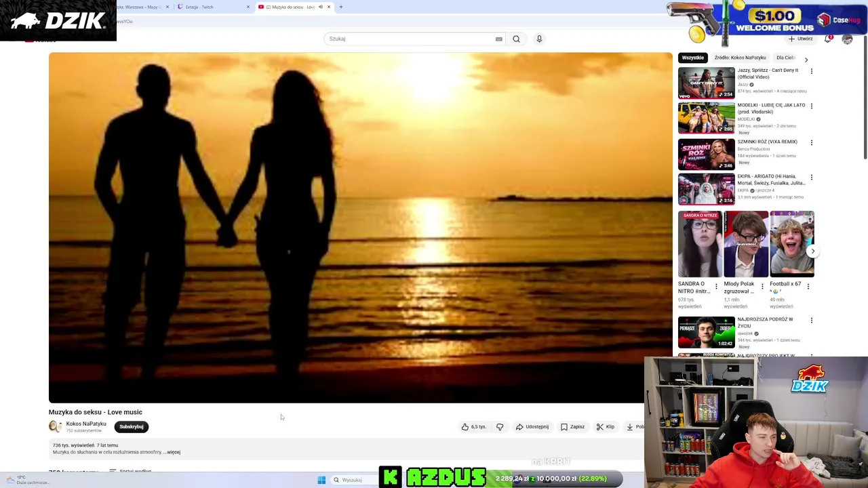Open the options menu for NAJDROŻSZA PODRÓŻ video
Screen dimensions: 868x488
pyautogui.click(x=811, y=320)
